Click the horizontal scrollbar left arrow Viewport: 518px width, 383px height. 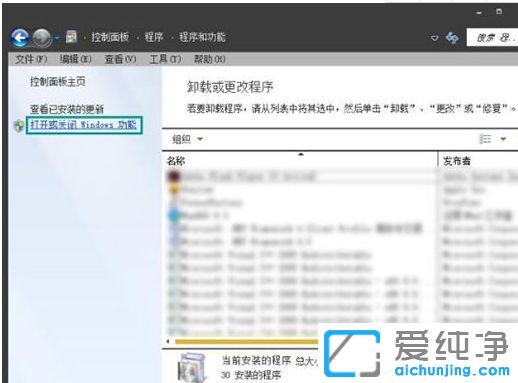168,341
